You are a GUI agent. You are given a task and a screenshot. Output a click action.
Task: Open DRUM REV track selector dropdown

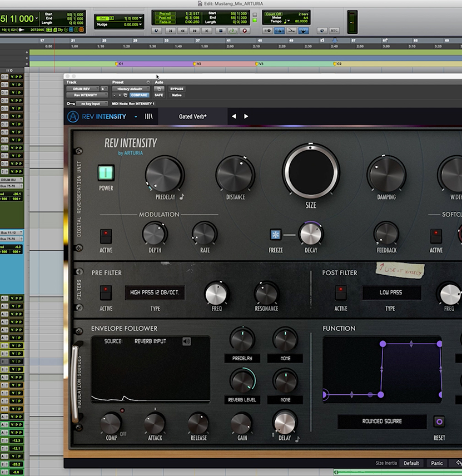pyautogui.click(x=83, y=89)
